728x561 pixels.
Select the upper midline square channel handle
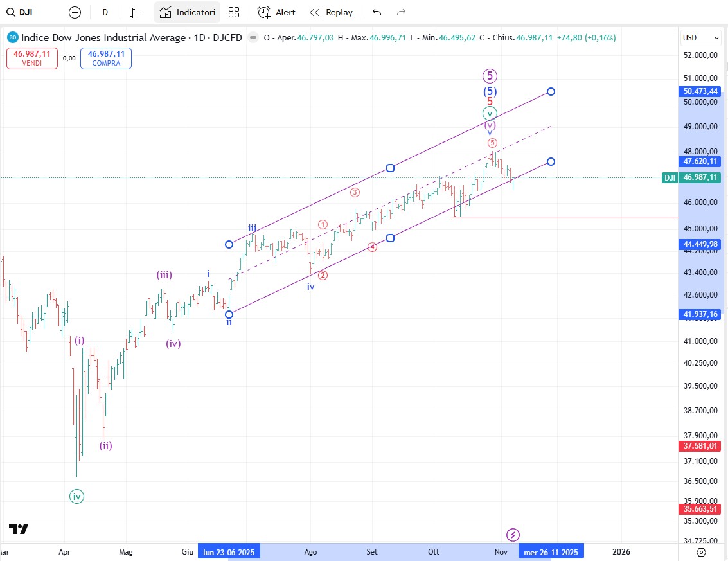(391, 168)
